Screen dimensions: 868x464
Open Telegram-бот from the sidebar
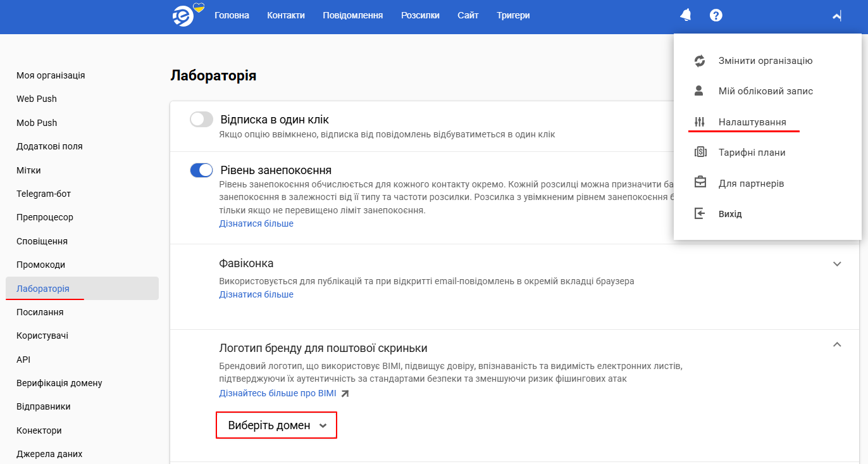pyautogui.click(x=42, y=193)
